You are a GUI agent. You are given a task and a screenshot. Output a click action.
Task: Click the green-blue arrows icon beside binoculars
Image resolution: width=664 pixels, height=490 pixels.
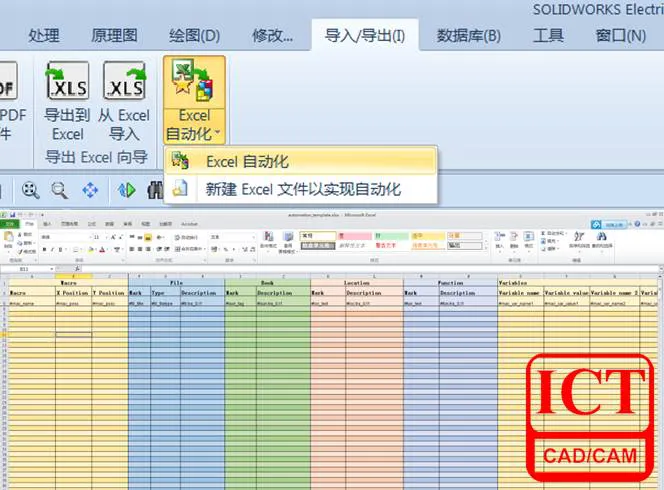pyautogui.click(x=127, y=189)
